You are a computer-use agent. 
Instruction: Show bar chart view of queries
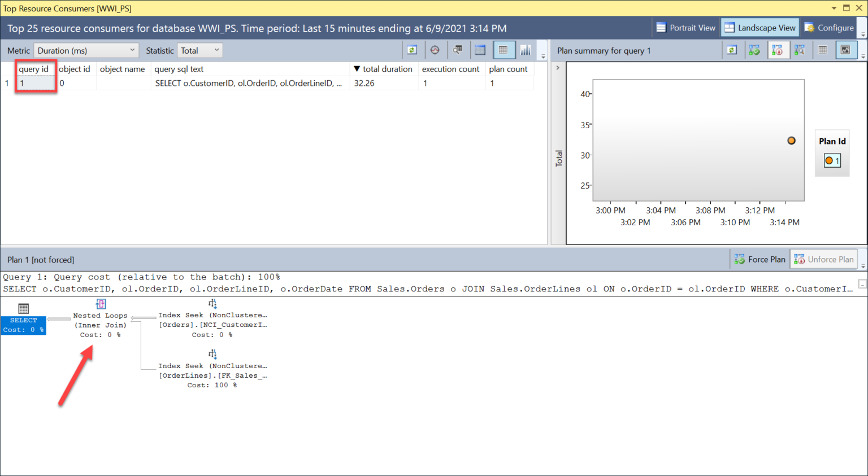coord(526,50)
